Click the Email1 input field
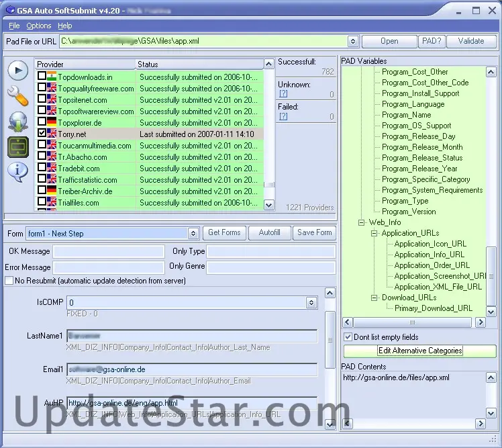Screen dimensions: 502x448 tap(192, 369)
